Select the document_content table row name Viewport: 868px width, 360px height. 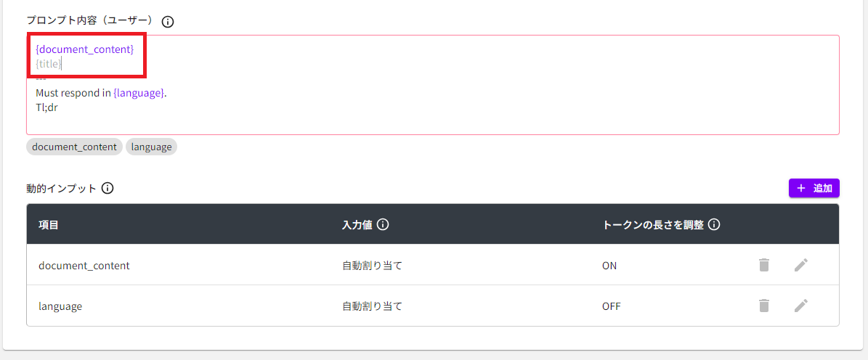84,266
